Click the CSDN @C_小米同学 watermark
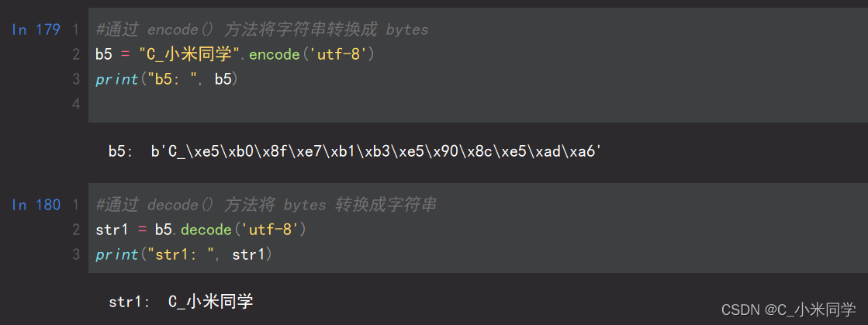The image size is (868, 325). pos(789,309)
